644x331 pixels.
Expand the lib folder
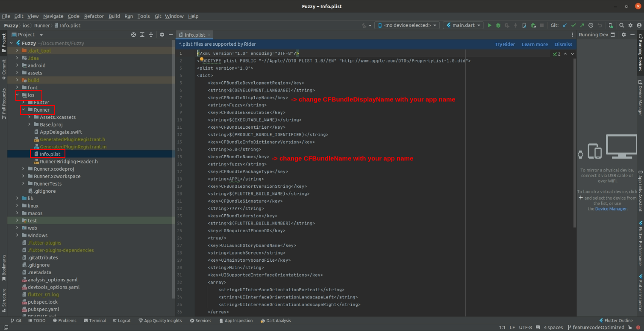[x=16, y=198]
